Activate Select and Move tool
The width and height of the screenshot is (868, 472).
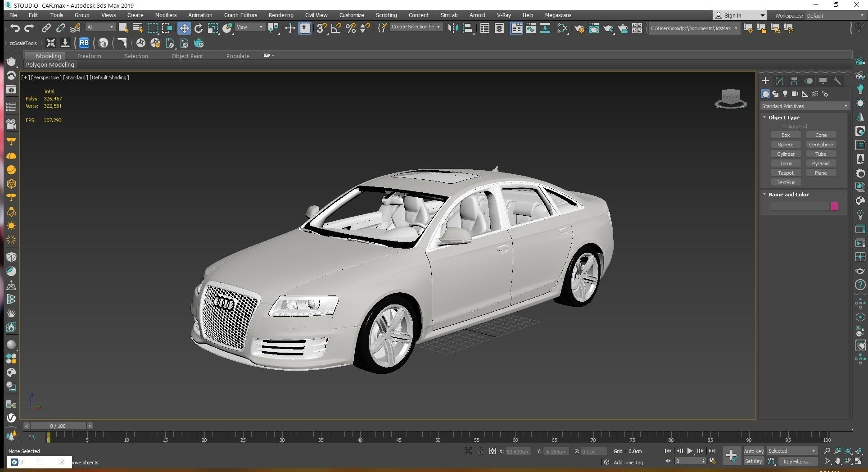(184, 28)
